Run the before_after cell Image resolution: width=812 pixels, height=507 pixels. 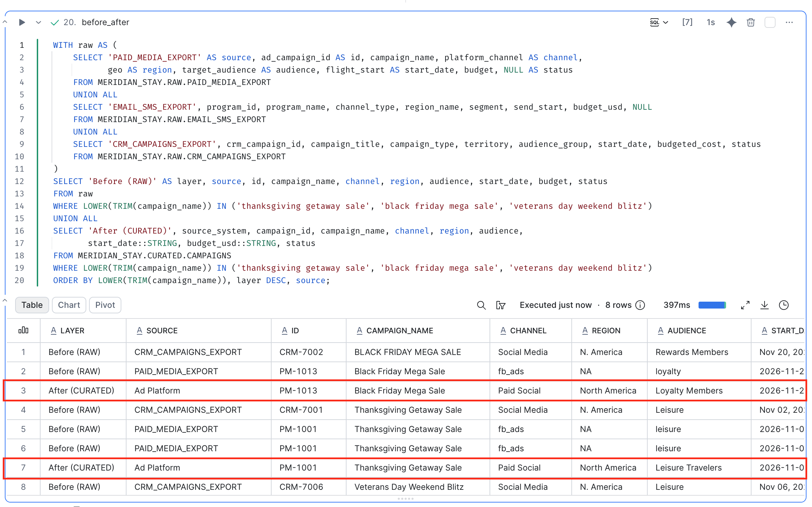(x=22, y=22)
